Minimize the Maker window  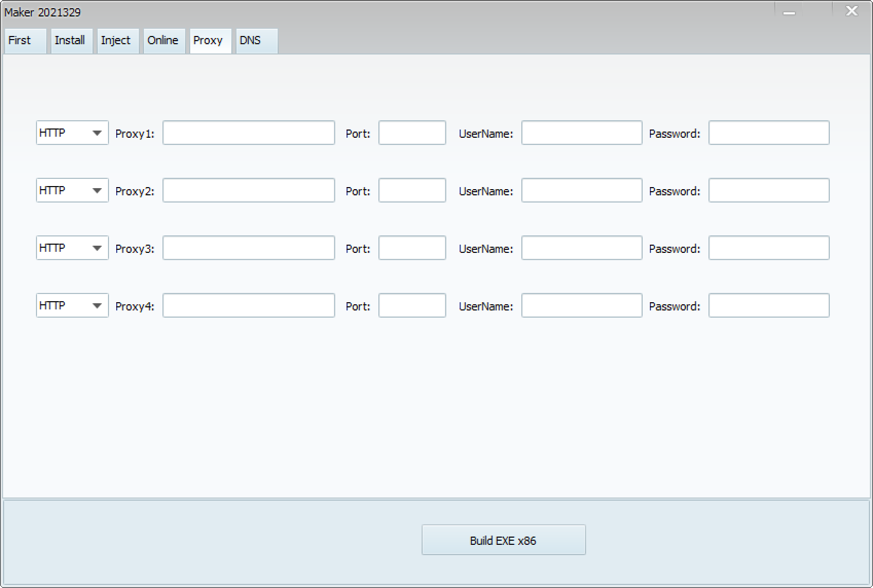pos(789,12)
